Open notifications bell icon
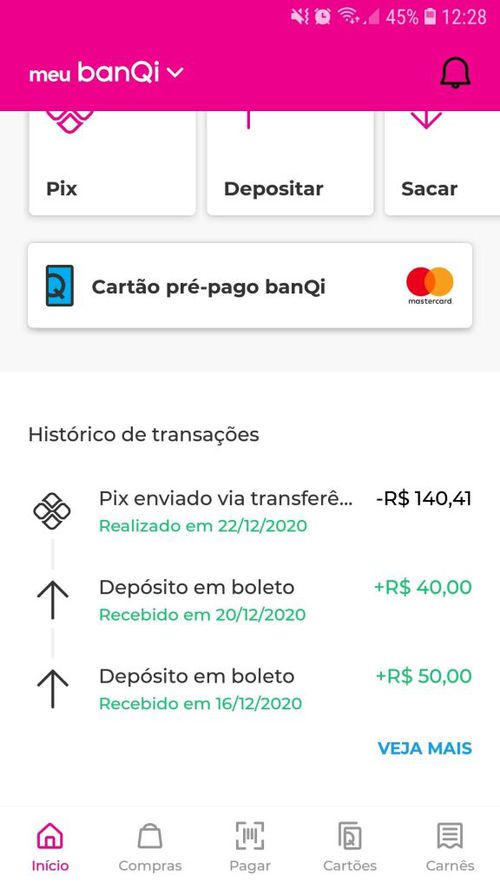Viewport: 500px width, 889px height. (x=455, y=73)
